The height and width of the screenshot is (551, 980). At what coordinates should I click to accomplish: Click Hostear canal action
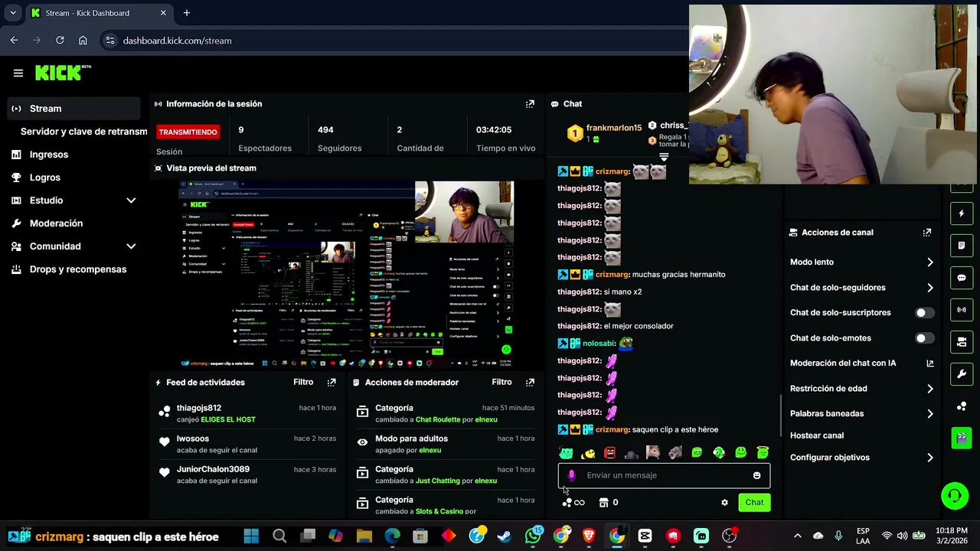point(817,435)
